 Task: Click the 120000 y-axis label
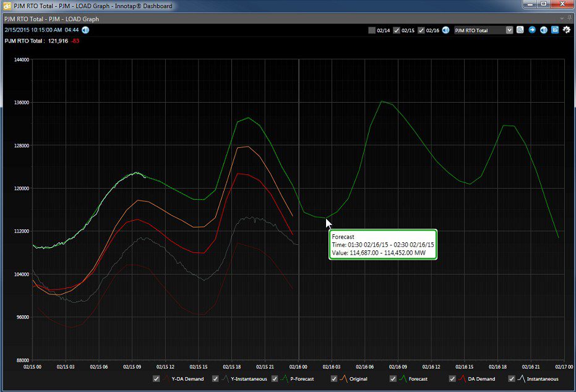coord(21,189)
